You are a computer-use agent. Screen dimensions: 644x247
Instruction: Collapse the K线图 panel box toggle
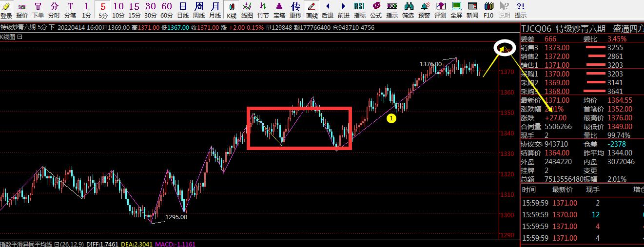coord(20,37)
